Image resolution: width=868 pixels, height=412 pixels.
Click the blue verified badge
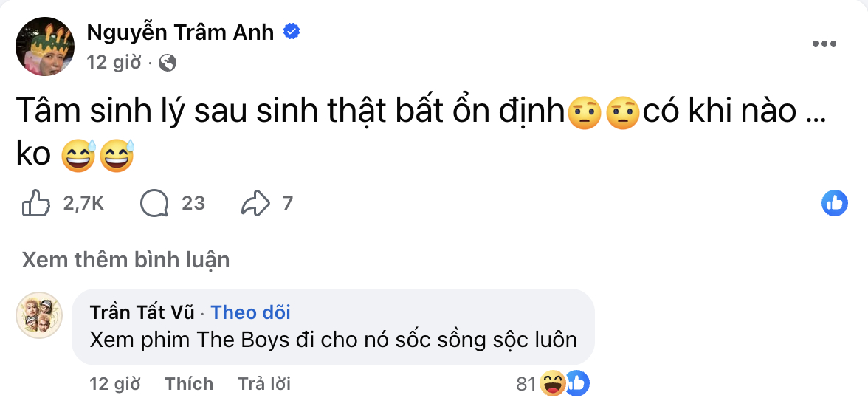coord(292,32)
